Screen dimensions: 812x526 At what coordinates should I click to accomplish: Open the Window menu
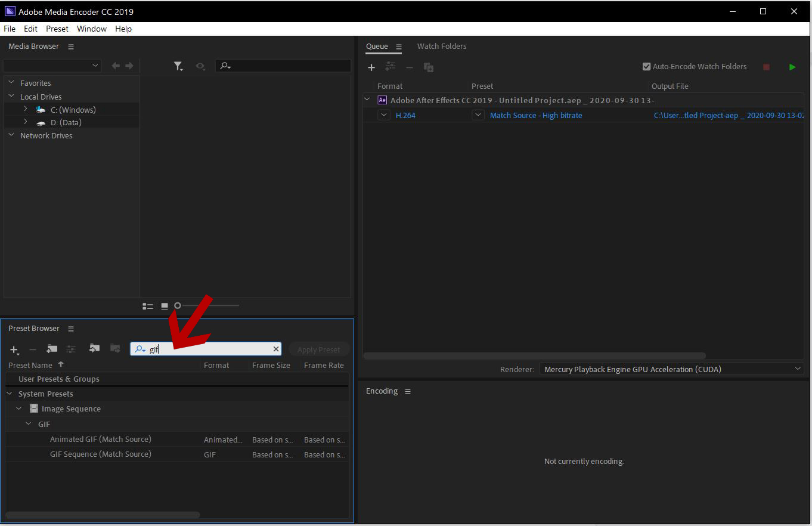92,29
